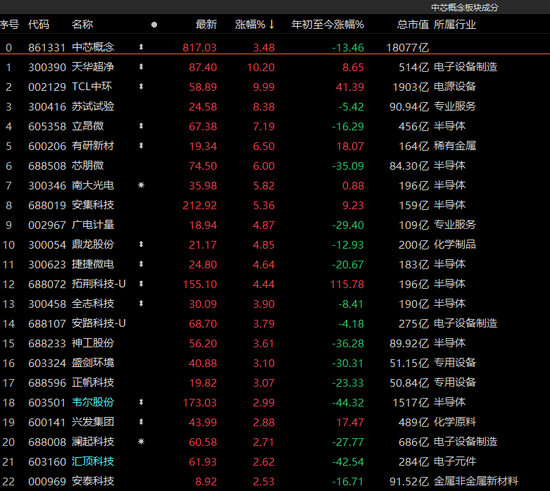Click stock code 002129
The image size is (550, 491).
point(47,87)
